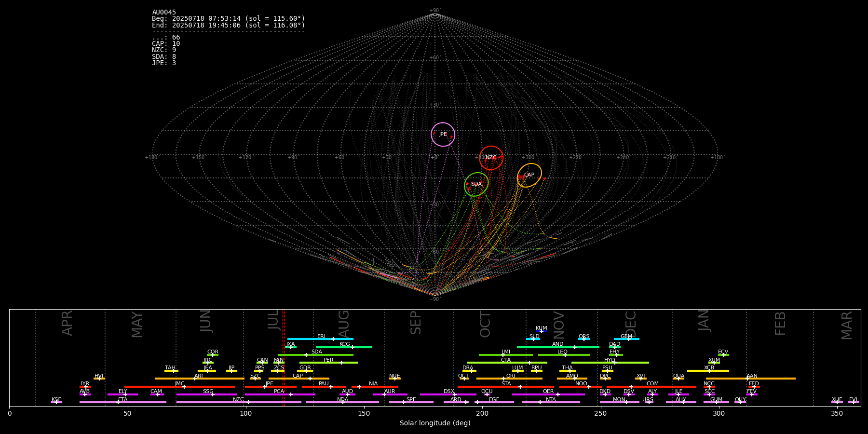Click the +90 latitude label atop sky map
The width and height of the screenshot is (868, 434).
click(x=434, y=11)
